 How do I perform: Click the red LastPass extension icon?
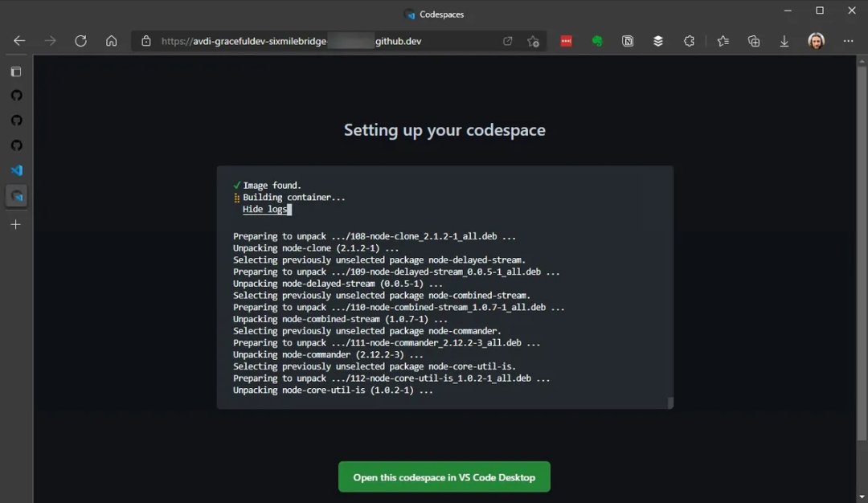567,41
